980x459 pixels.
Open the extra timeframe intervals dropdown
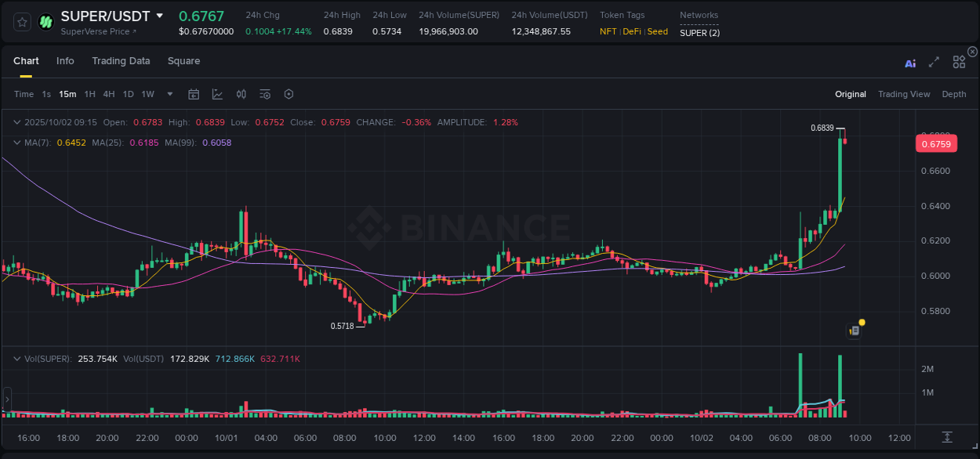tap(169, 94)
